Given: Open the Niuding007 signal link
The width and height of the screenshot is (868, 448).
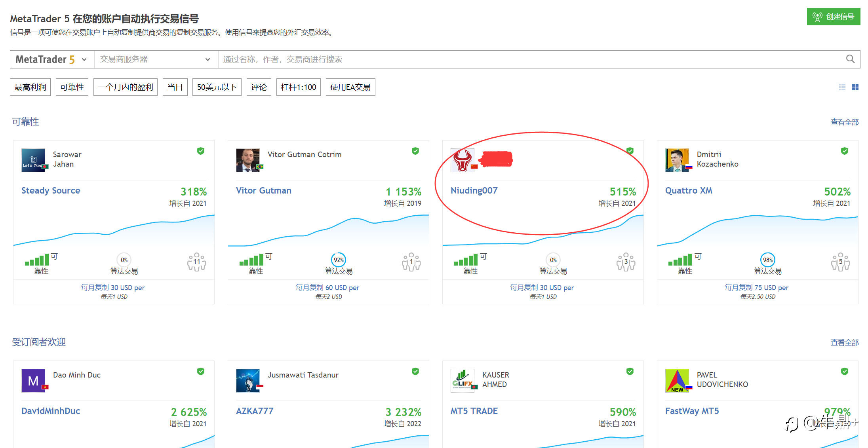Looking at the screenshot, I should click(x=474, y=190).
